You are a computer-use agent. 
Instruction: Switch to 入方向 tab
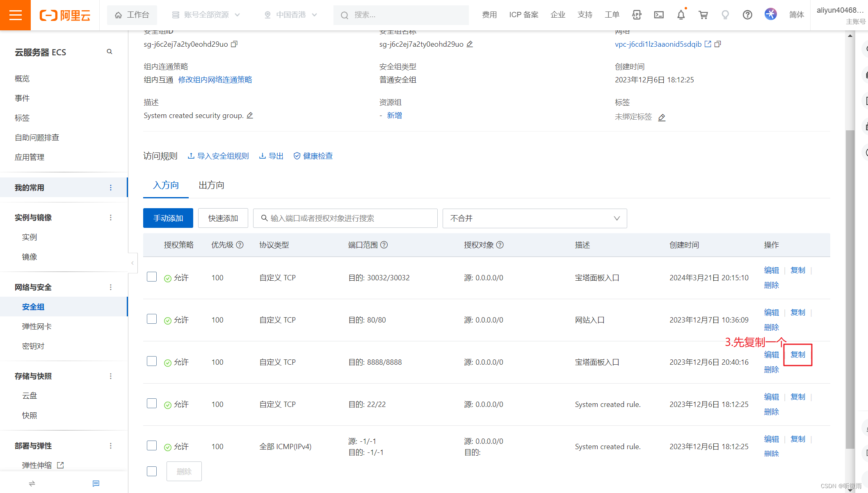point(166,185)
